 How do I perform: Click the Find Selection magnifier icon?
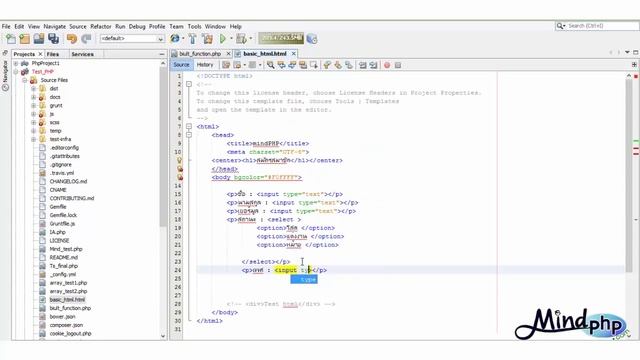[x=270, y=65]
